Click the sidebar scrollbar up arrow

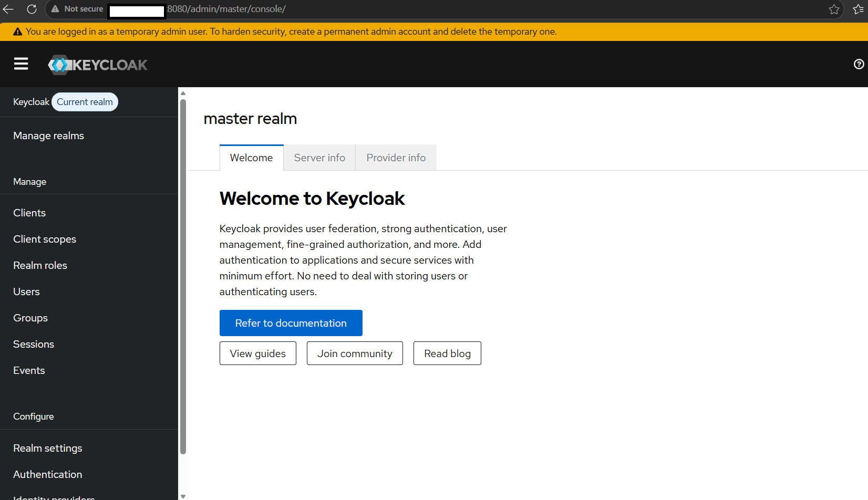tap(183, 93)
